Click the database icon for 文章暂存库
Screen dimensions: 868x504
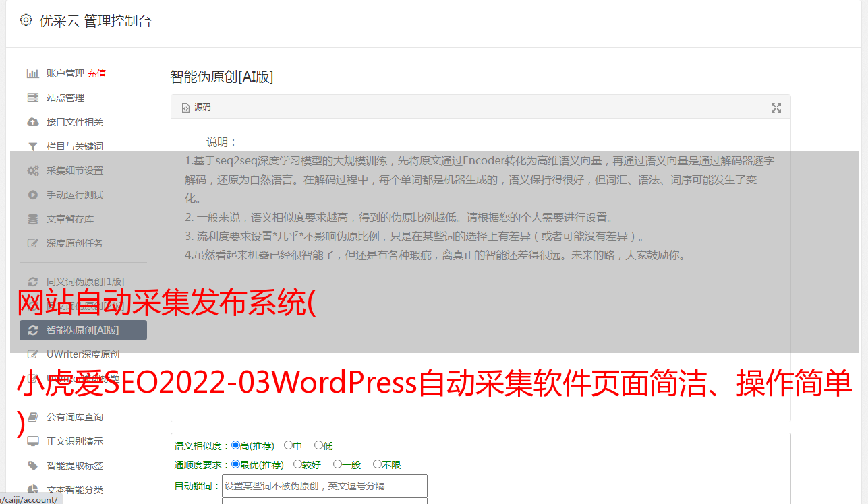(32, 219)
